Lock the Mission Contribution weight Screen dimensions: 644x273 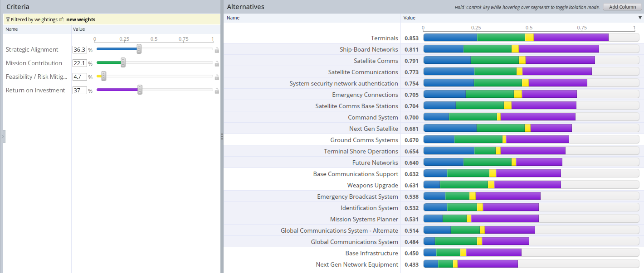[217, 64]
